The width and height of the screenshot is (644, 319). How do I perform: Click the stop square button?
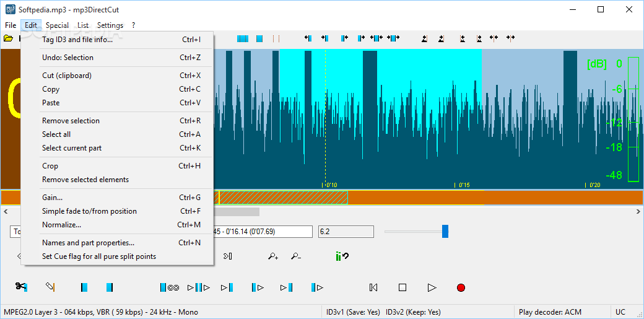pyautogui.click(x=402, y=287)
